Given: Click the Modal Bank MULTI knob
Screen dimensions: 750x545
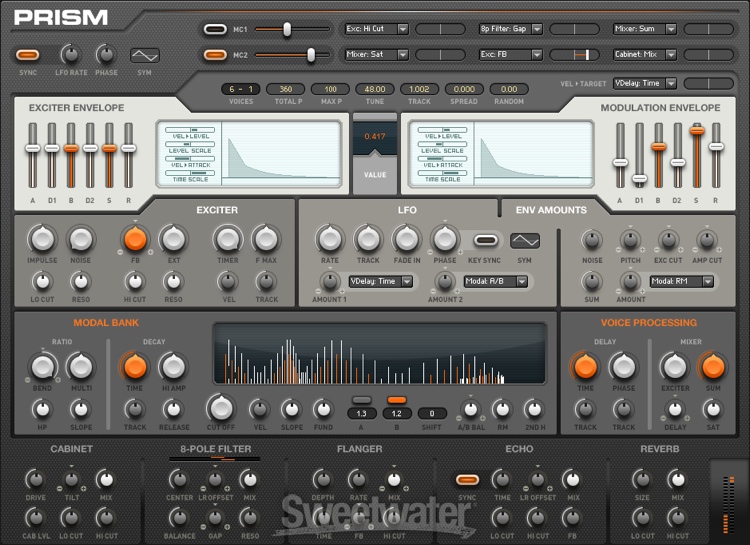Looking at the screenshot, I should [x=81, y=367].
